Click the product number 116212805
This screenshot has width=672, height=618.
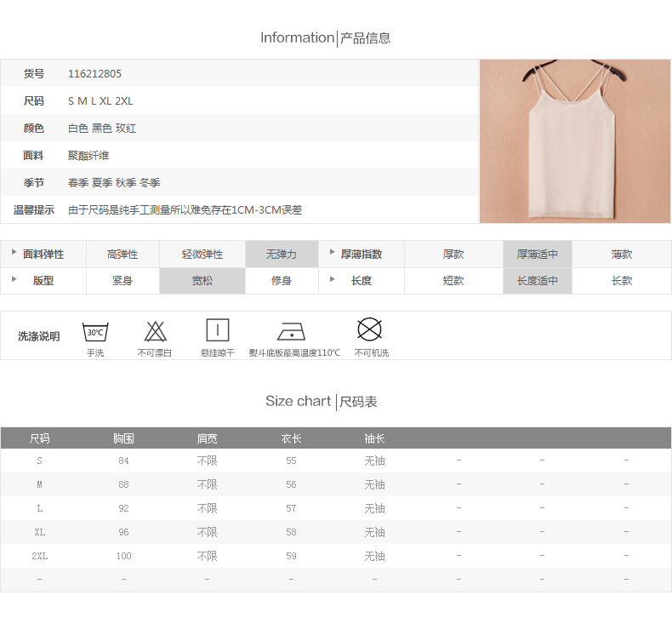coord(94,74)
